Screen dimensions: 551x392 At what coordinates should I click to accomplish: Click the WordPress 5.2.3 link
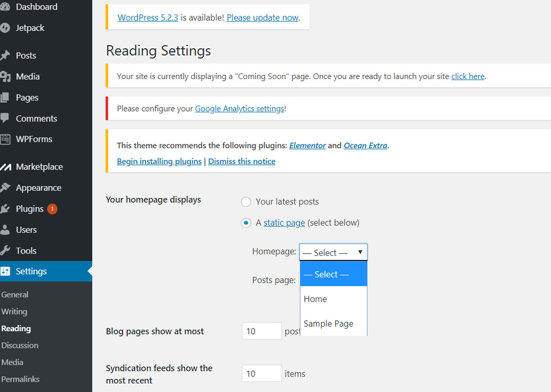pyautogui.click(x=148, y=18)
